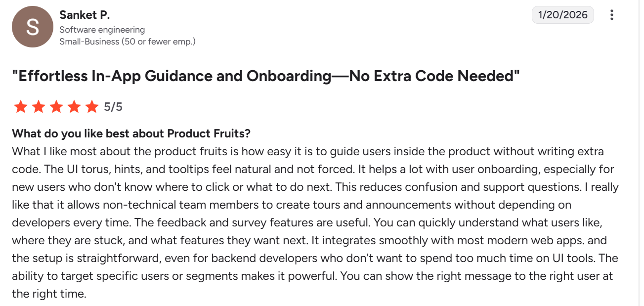The image size is (644, 306).
Task: Click the review title about effortless onboarding
Action: tap(266, 76)
